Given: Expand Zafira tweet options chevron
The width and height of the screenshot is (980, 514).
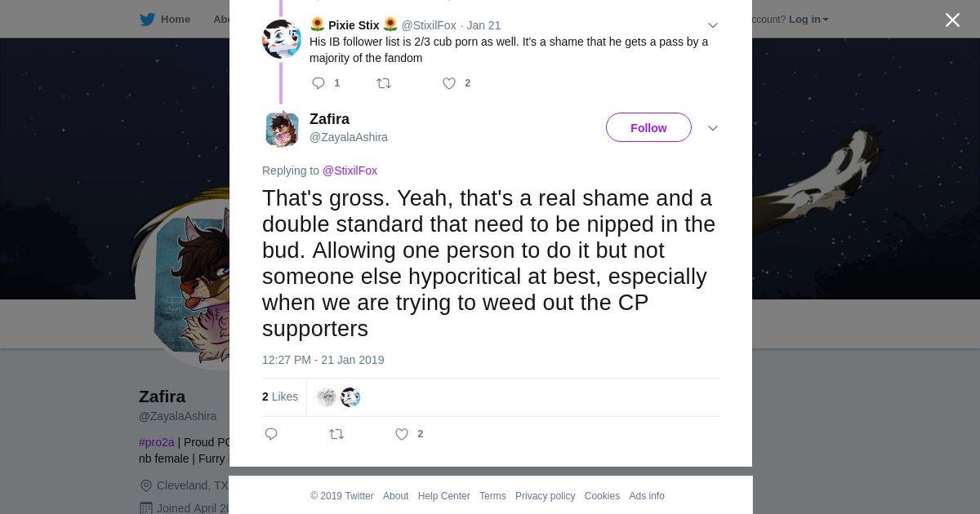Looking at the screenshot, I should click(x=713, y=128).
